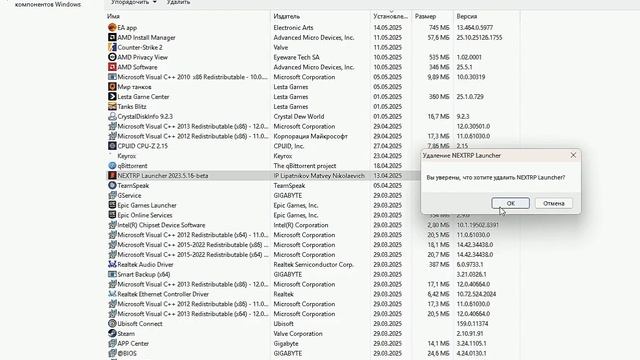This screenshot has width=640, height=360.
Task: Select the Keyrox program name
Action: click(127, 156)
